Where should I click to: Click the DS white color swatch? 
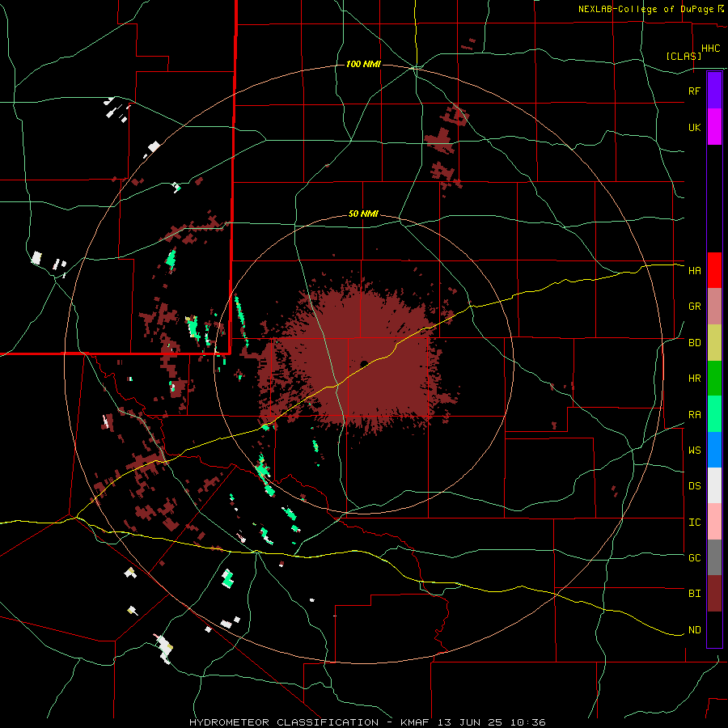[714, 485]
